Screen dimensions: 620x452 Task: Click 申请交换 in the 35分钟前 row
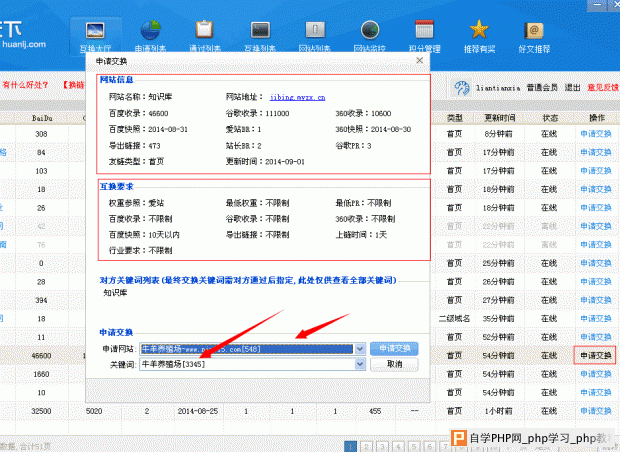point(595,318)
